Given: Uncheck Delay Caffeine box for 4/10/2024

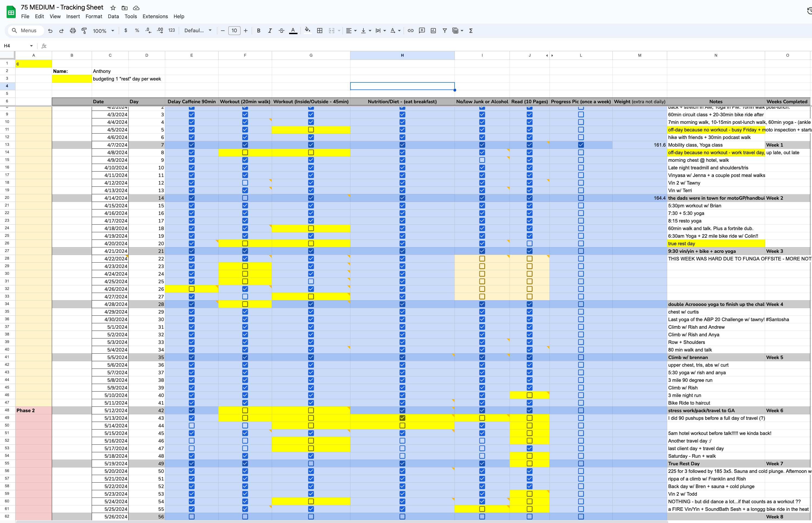Looking at the screenshot, I should point(191,167).
